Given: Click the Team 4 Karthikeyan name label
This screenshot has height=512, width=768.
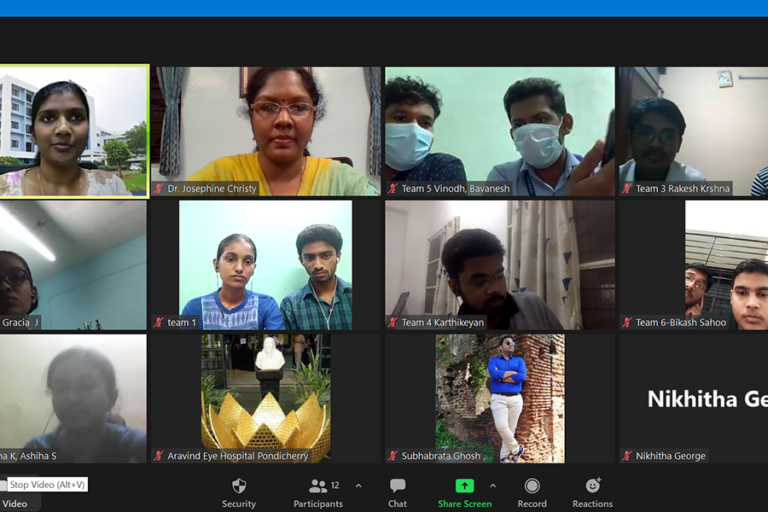Looking at the screenshot, I should (x=442, y=322).
